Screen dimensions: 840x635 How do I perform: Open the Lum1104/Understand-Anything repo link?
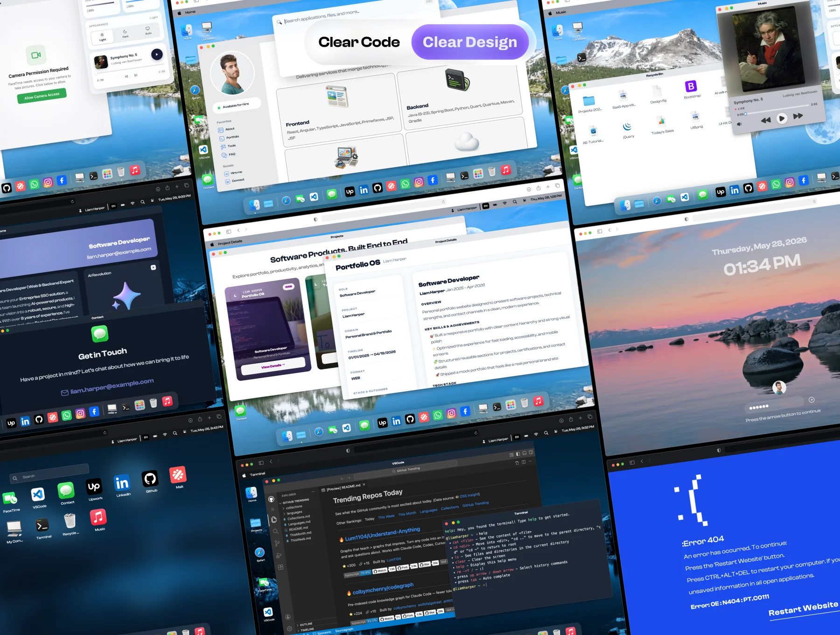click(382, 534)
